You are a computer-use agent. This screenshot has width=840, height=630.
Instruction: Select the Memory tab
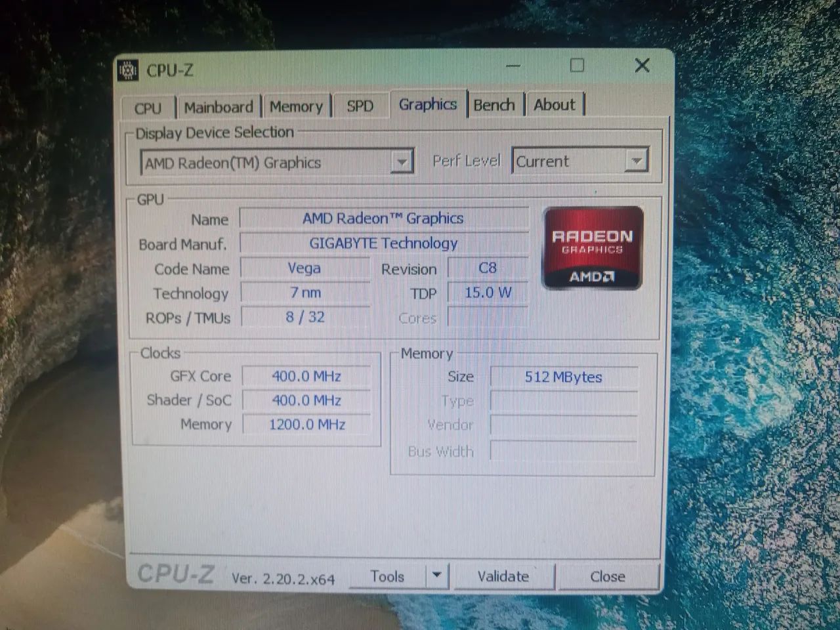click(x=296, y=106)
